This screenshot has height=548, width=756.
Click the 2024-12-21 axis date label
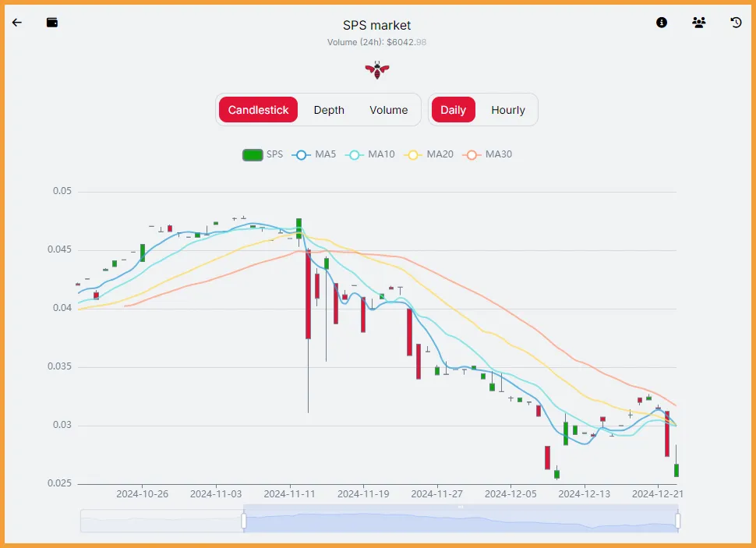[x=658, y=494]
